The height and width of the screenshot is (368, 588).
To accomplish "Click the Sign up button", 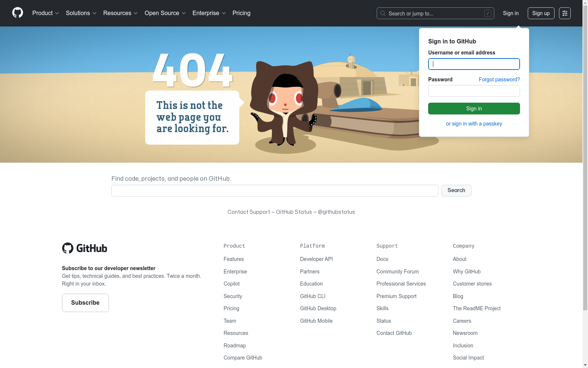I will click(x=541, y=13).
